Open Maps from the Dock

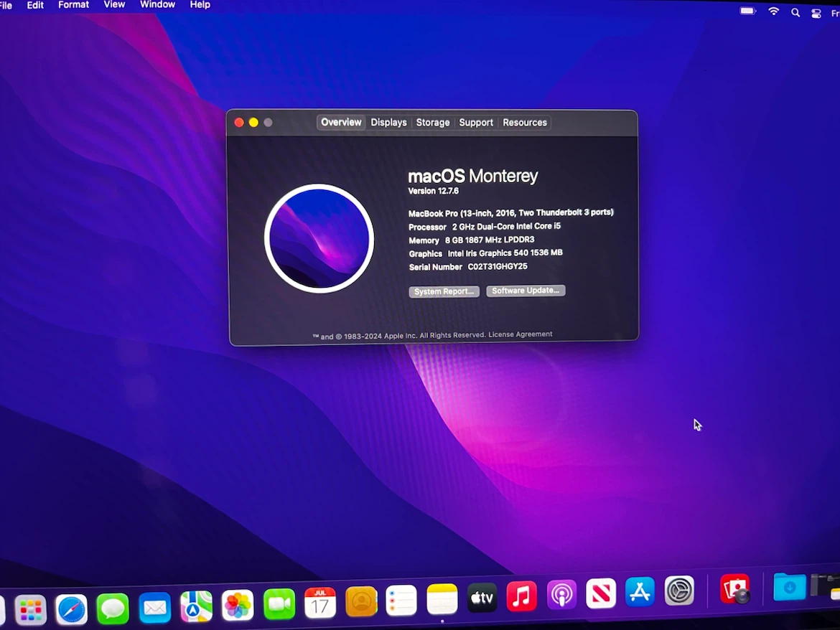pyautogui.click(x=196, y=606)
